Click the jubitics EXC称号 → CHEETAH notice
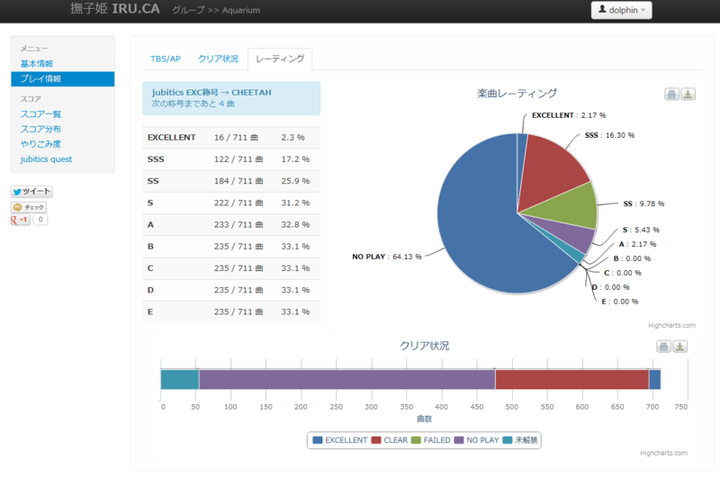 (231, 98)
